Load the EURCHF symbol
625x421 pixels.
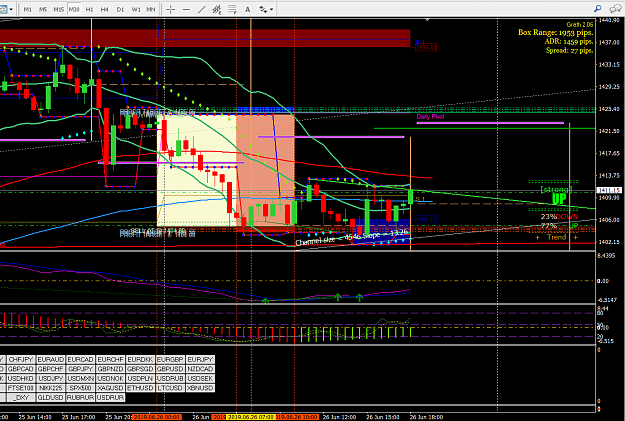pos(110,360)
